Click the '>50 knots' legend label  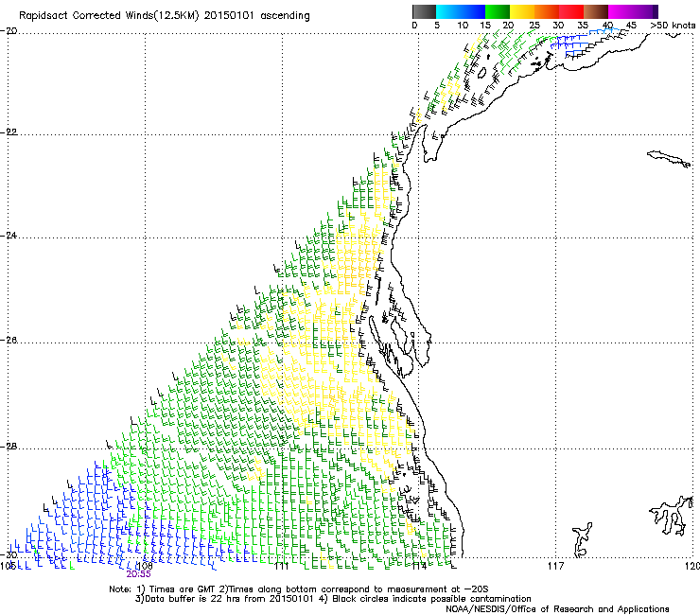pos(673,26)
